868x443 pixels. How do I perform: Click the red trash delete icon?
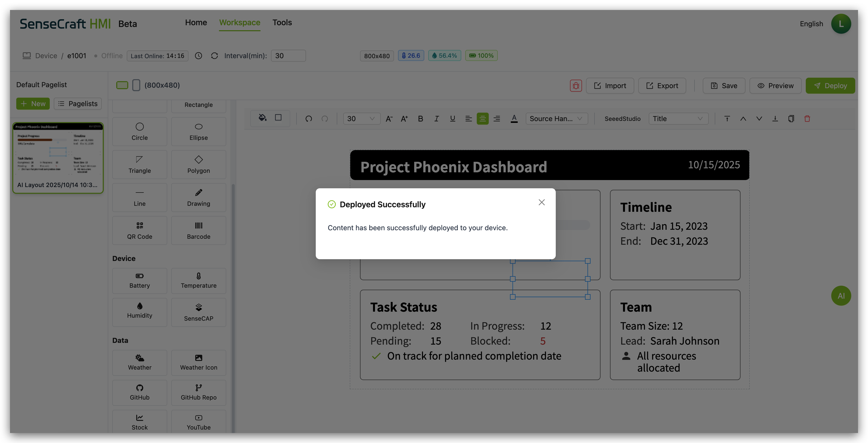coord(807,119)
